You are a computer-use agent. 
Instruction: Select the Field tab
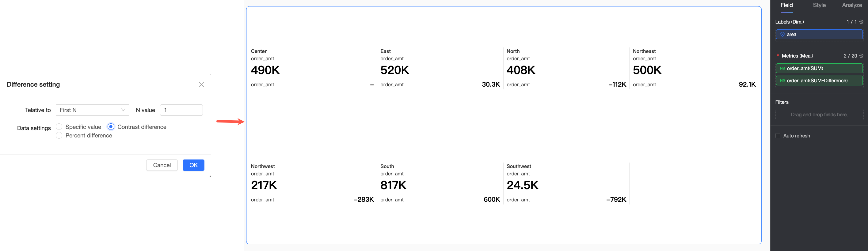[x=786, y=6]
